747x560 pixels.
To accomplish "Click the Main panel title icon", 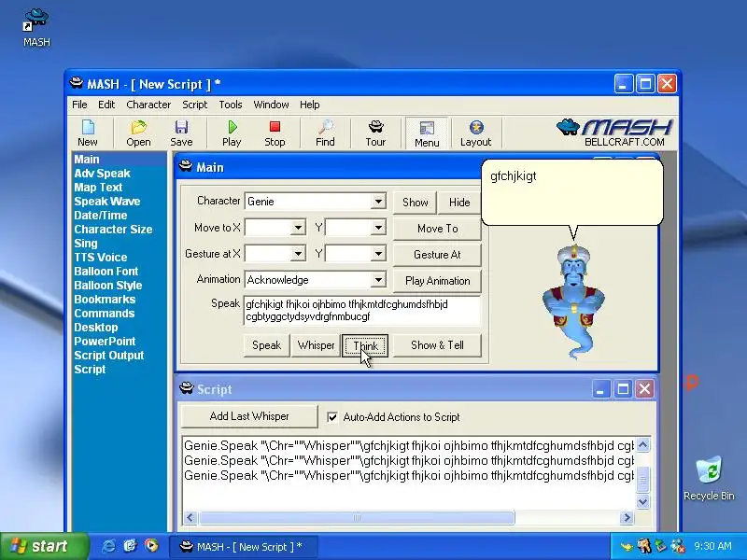I will [x=185, y=167].
